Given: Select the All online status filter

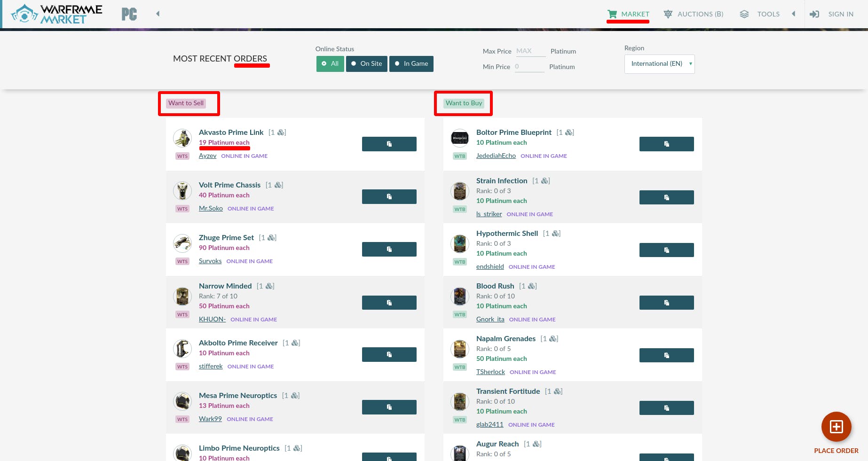Looking at the screenshot, I should [x=330, y=64].
